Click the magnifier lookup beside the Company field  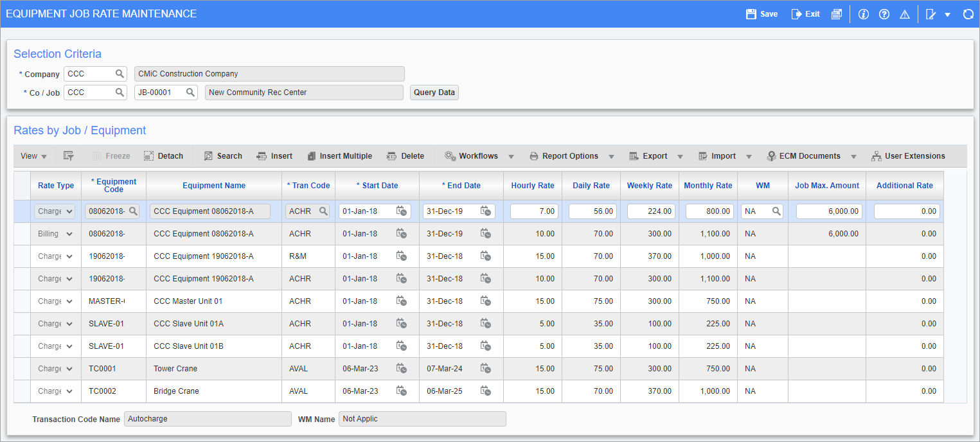click(x=120, y=73)
